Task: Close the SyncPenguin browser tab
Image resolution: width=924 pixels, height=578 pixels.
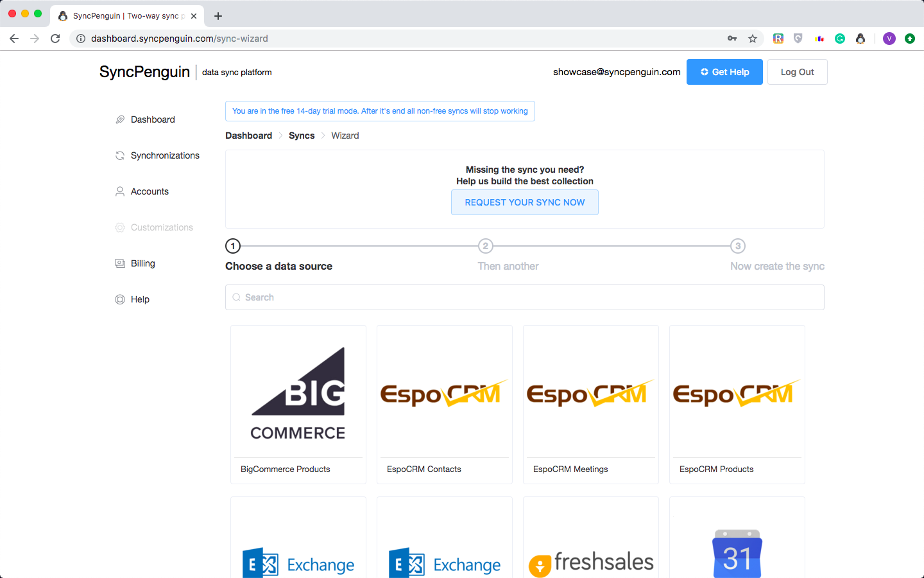Action: [194, 16]
